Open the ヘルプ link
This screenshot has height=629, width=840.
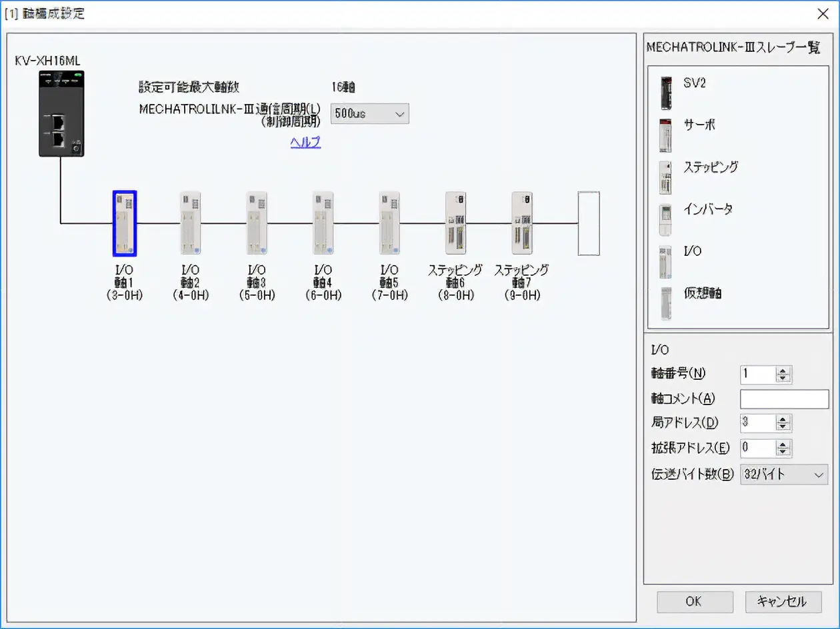305,142
